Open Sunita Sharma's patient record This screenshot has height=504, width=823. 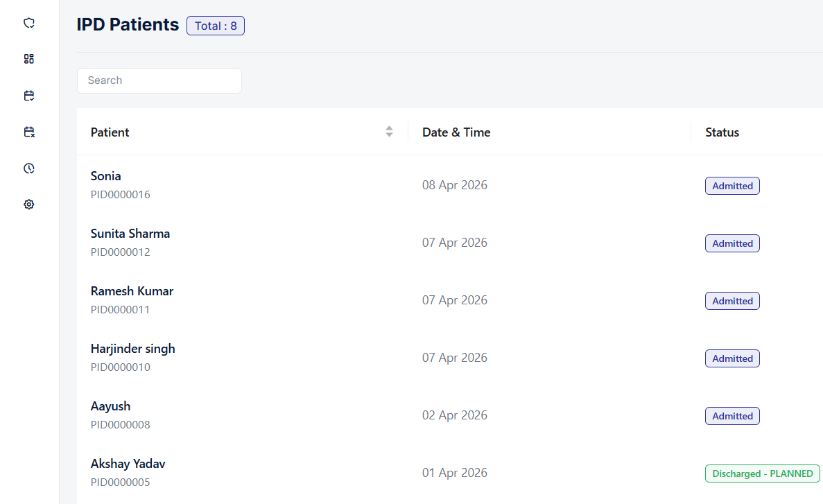130,234
